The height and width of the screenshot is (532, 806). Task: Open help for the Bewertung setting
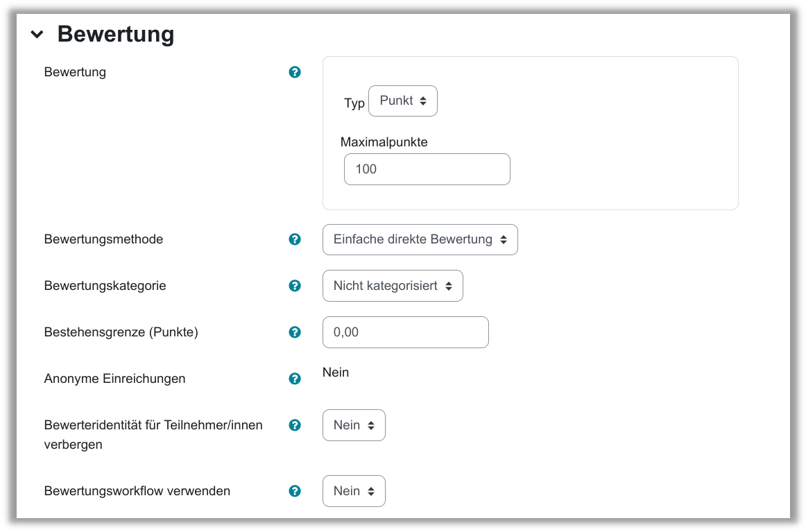click(x=295, y=72)
